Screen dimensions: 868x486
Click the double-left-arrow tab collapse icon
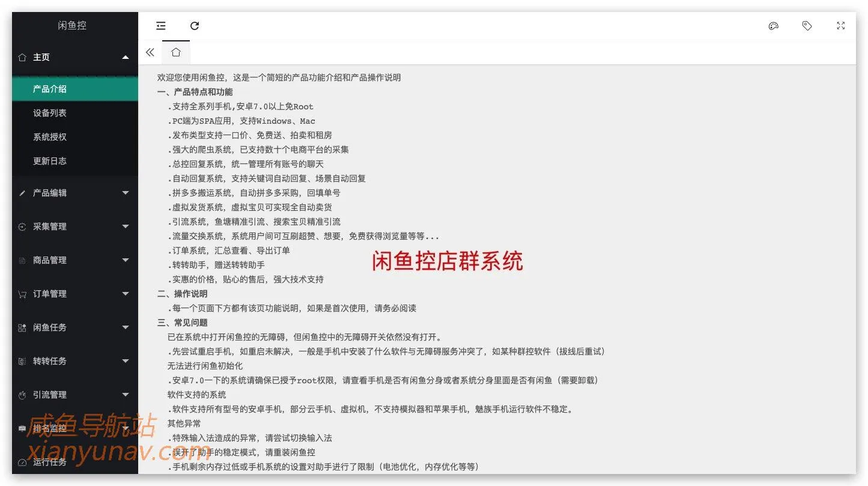pos(150,52)
